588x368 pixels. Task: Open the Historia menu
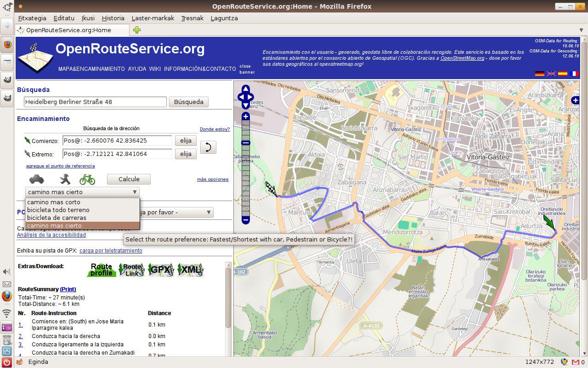[113, 18]
